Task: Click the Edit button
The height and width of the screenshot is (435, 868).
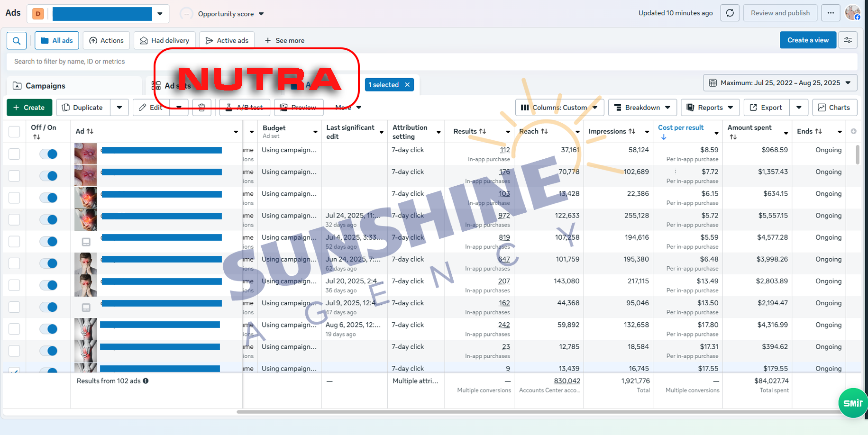Action: (x=151, y=108)
